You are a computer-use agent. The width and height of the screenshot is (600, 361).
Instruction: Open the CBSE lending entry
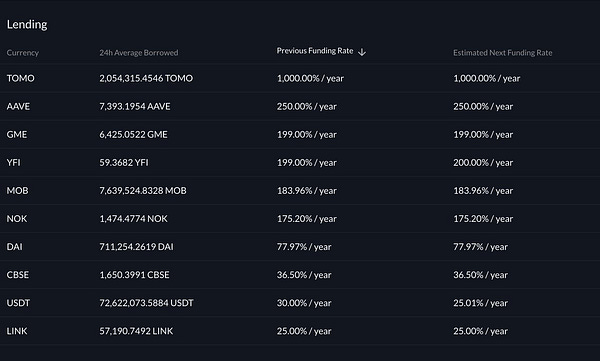coord(300,274)
